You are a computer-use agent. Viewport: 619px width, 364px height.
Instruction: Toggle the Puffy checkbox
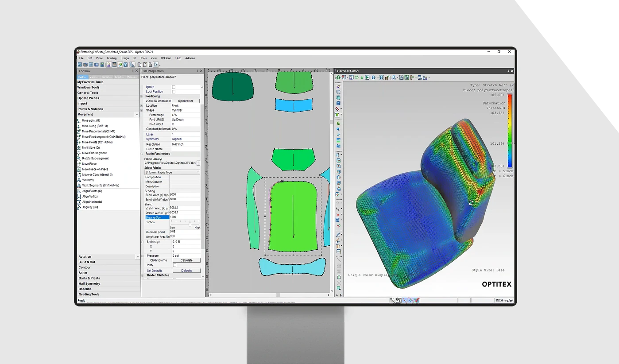coord(174,265)
